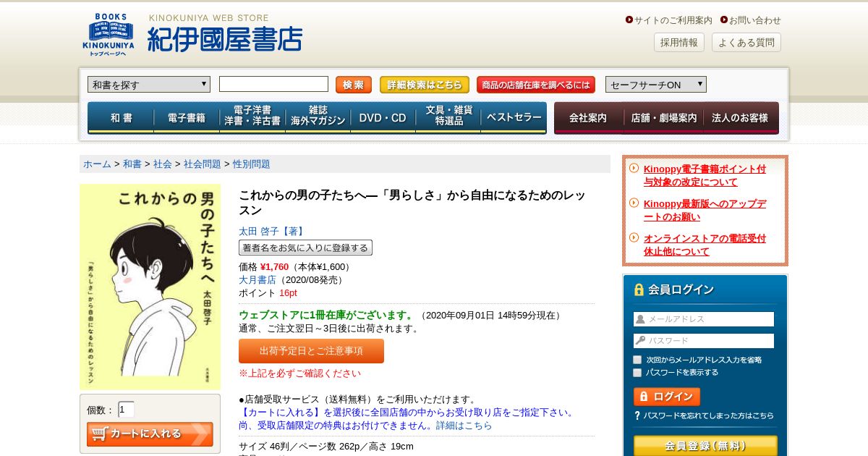The height and width of the screenshot is (456, 868).
Task: Click パスワードを忘れてしまった方はこちら link
Action: pos(709,415)
